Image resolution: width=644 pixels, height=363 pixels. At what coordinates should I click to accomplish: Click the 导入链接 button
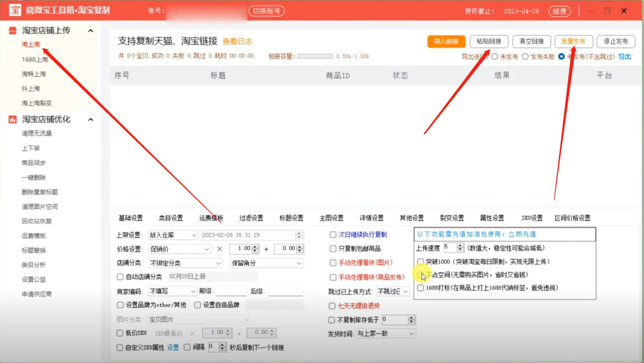[x=446, y=41]
